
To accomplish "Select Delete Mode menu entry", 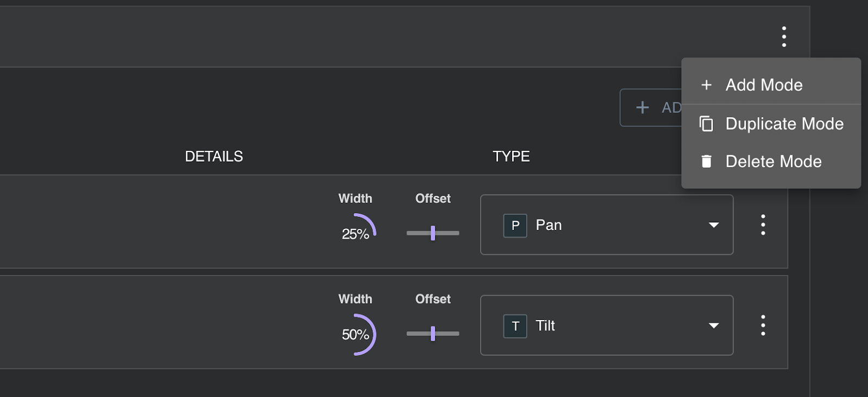I will click(773, 162).
